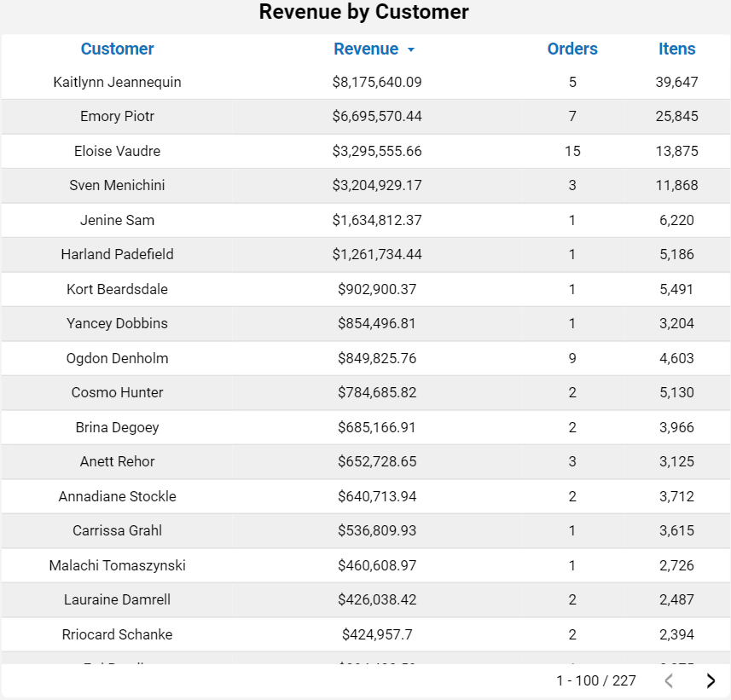
Task: Select the row for Lauraine Damrell
Action: coord(365,599)
